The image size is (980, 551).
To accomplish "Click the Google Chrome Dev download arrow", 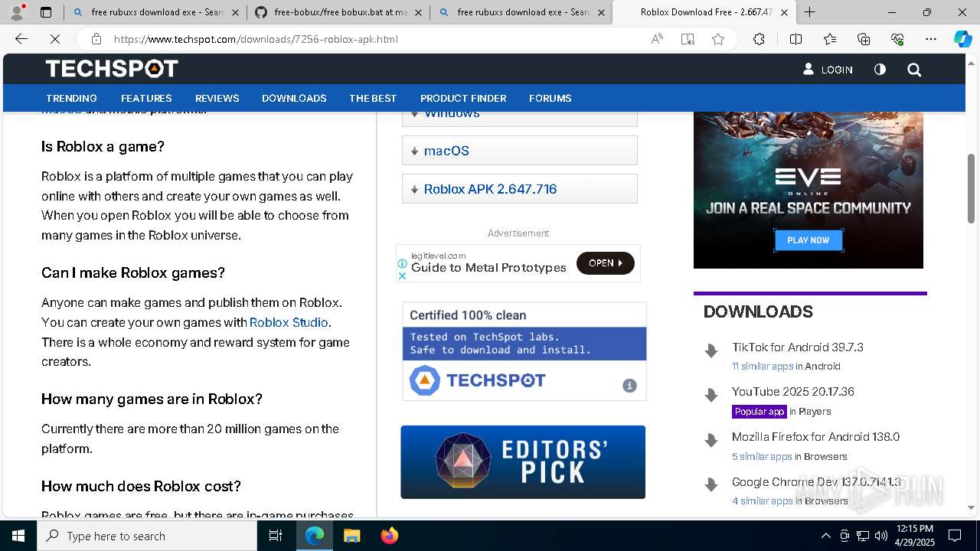I will 711,485.
